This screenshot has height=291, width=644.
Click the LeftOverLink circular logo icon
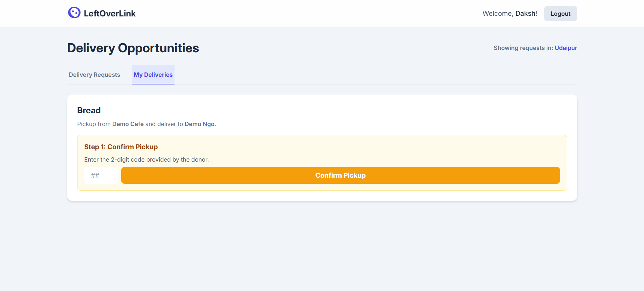pos(74,13)
